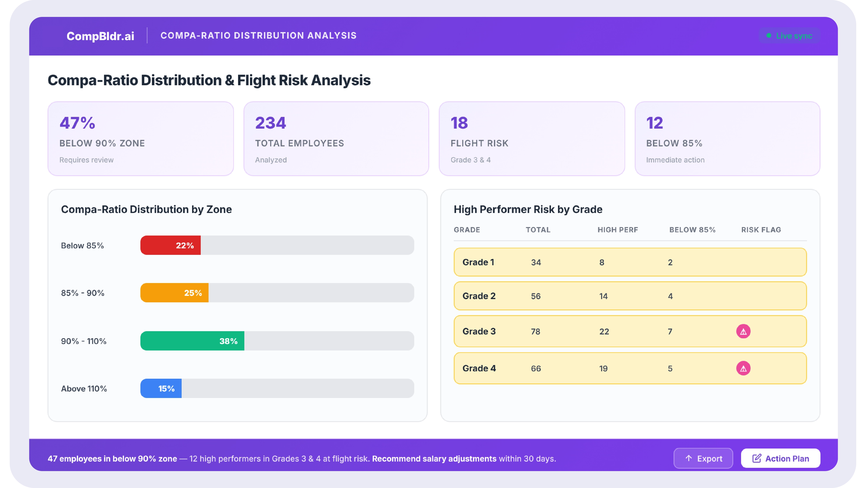Screen dimensions: 868x488
Task: Click the BELOW 85% column header
Action: 692,230
